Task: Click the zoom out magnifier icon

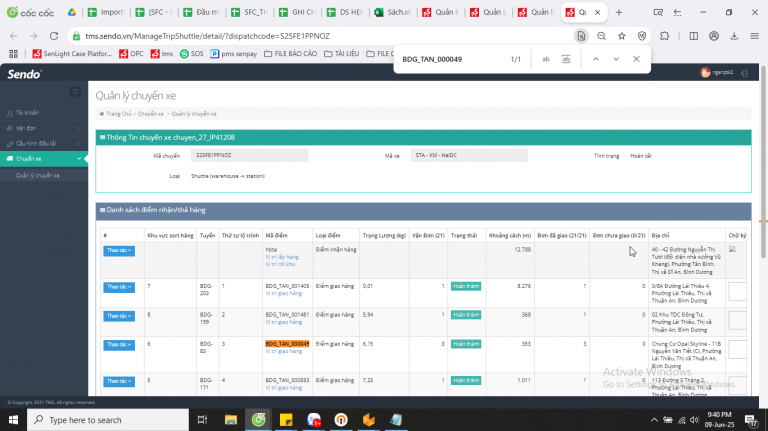Action: pos(601,36)
